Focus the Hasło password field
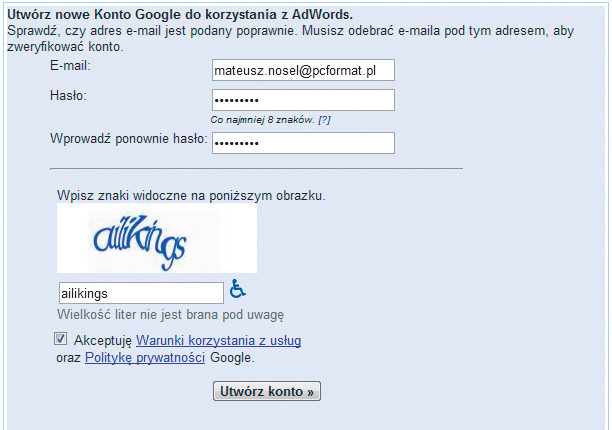The height and width of the screenshot is (430, 612). [x=303, y=100]
